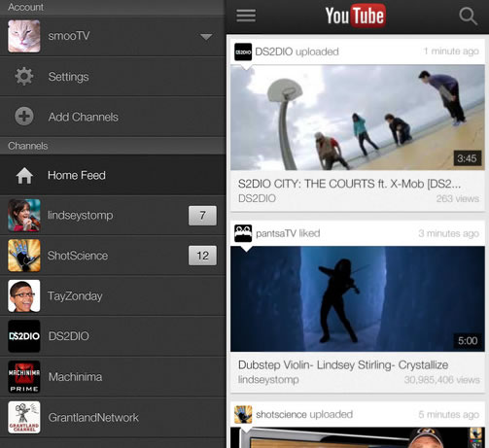Open TayZonday channel entry

(113, 295)
